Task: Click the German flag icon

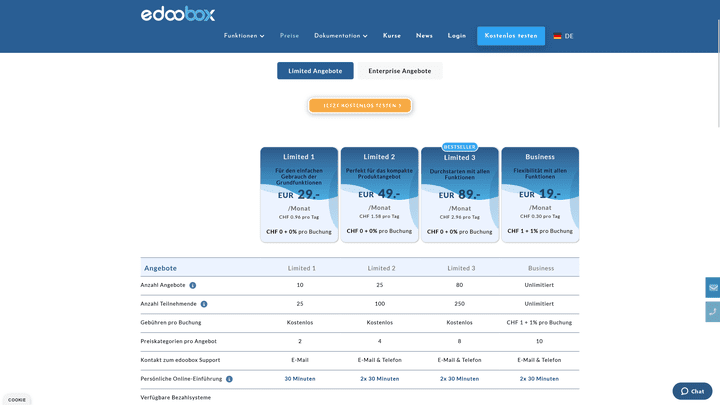Action: point(557,36)
